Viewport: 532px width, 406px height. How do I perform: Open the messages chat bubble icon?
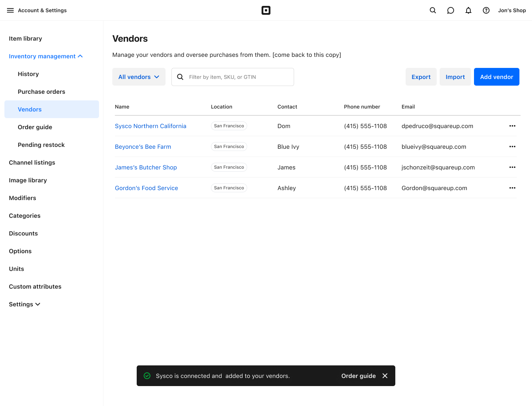pos(451,10)
